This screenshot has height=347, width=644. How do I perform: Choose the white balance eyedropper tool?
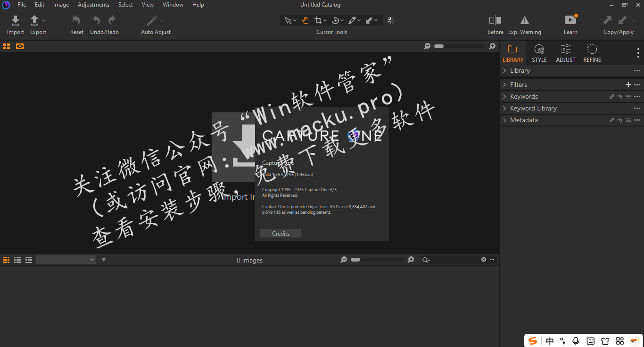352,20
